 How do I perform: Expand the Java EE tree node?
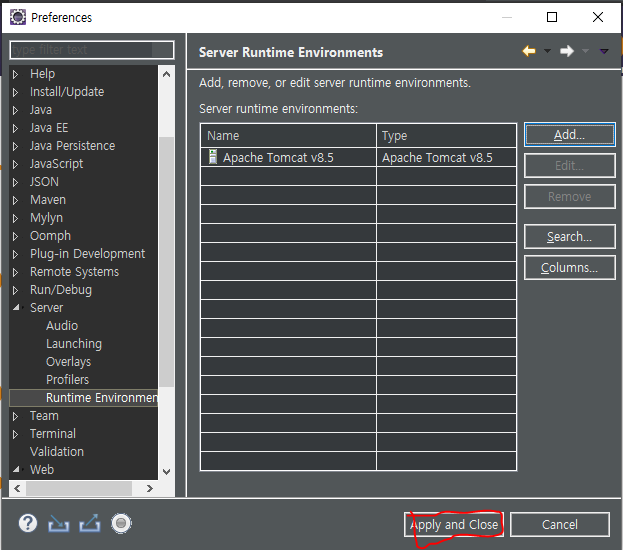pos(15,128)
